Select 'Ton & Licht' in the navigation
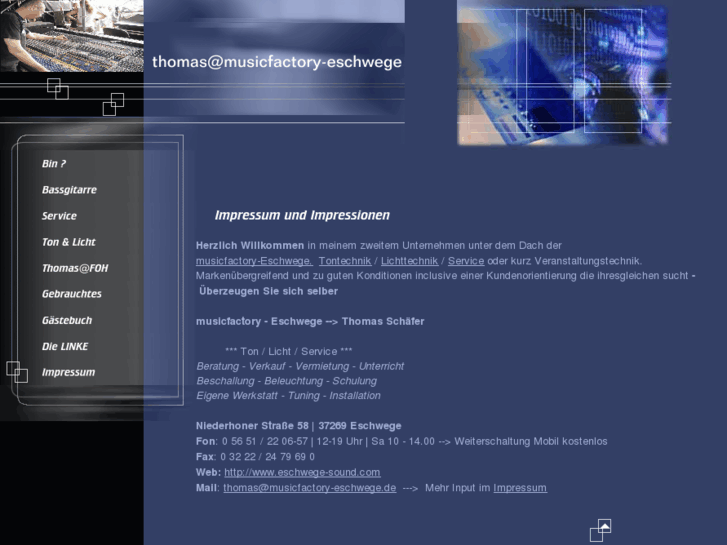The image size is (727, 545). 68,242
